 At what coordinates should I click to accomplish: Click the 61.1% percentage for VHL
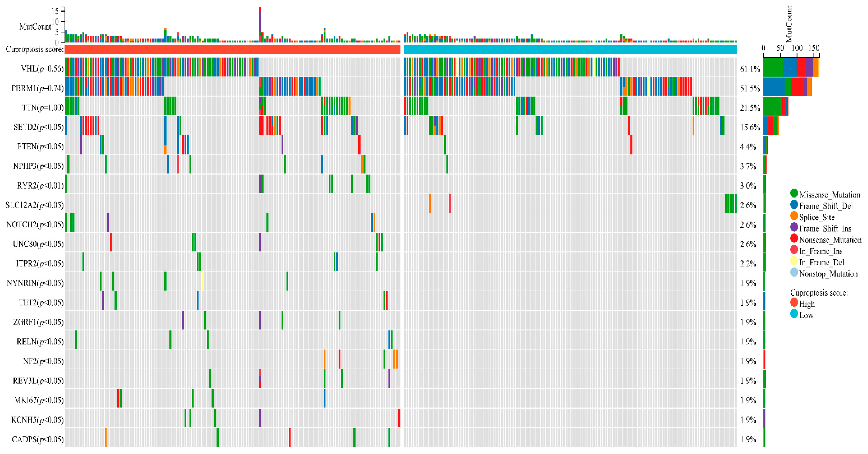(750, 69)
